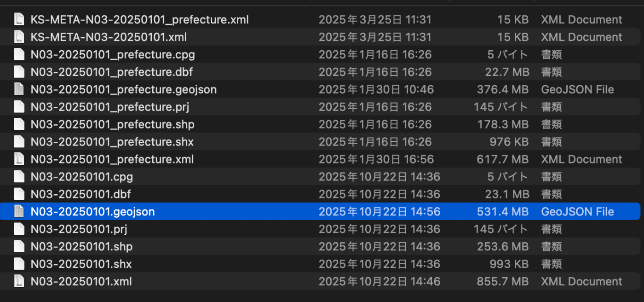Select the N03-20250101_prefecture.shx file name
This screenshot has width=644, height=302.
point(112,142)
